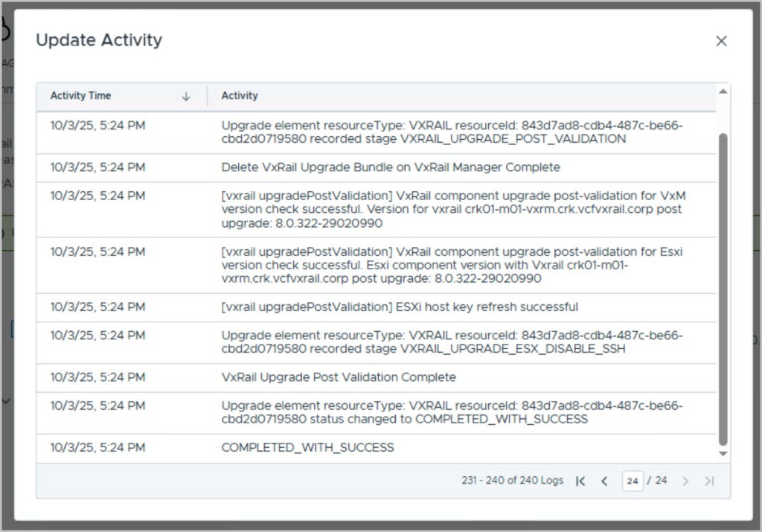Go to next page of logs
Viewport: 762px width, 532px height.
(x=685, y=481)
